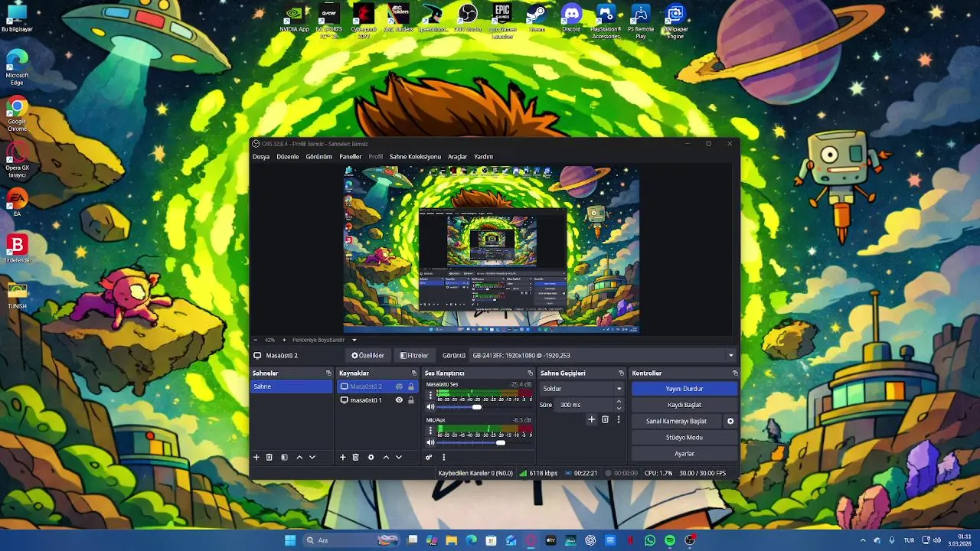Viewport: 980px width, 551px height.
Task: Remove scene transition with trash icon
Action: (605, 419)
